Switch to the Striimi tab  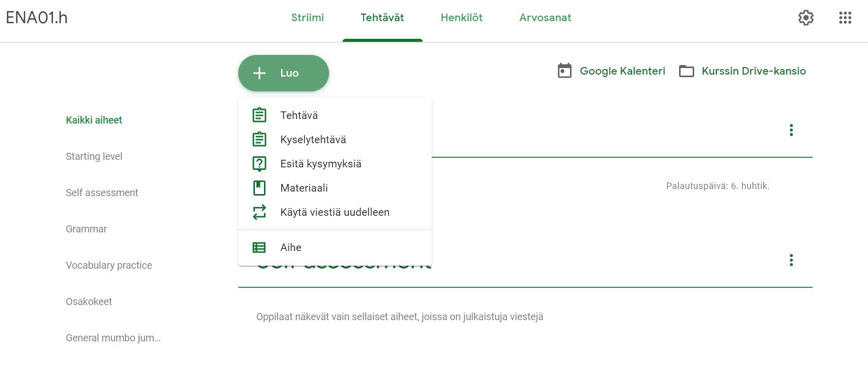point(307,18)
